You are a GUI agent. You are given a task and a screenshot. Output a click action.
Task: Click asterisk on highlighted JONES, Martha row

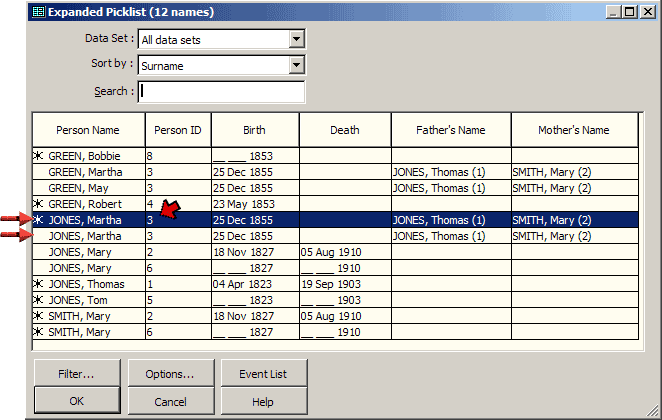pyautogui.click(x=39, y=220)
